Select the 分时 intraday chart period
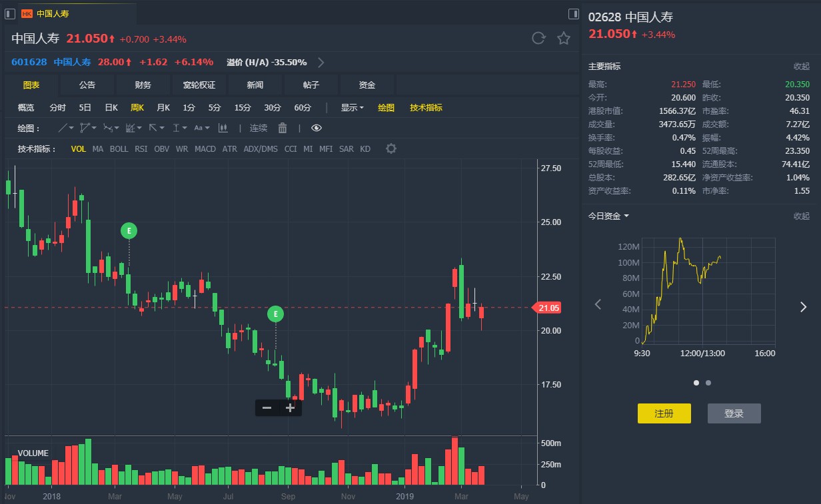 pyautogui.click(x=58, y=108)
